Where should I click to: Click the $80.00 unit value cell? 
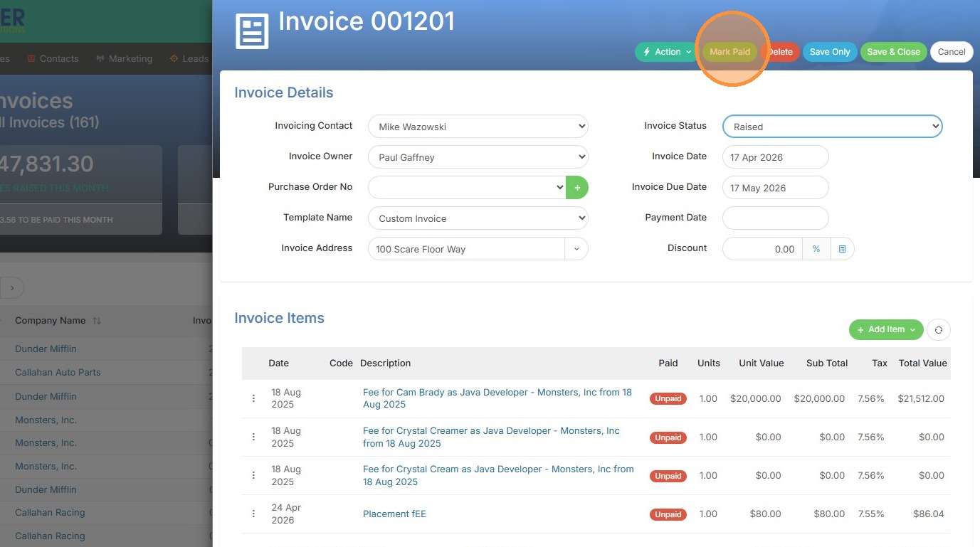click(765, 514)
